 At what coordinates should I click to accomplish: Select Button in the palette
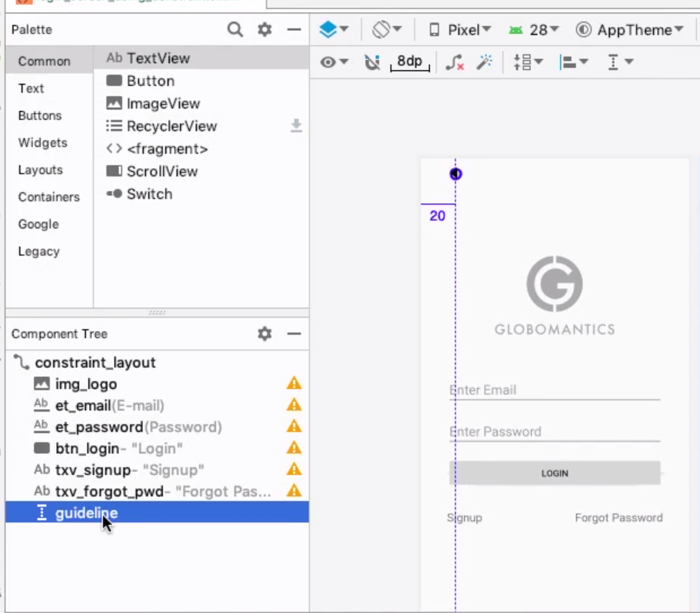[x=201, y=81]
